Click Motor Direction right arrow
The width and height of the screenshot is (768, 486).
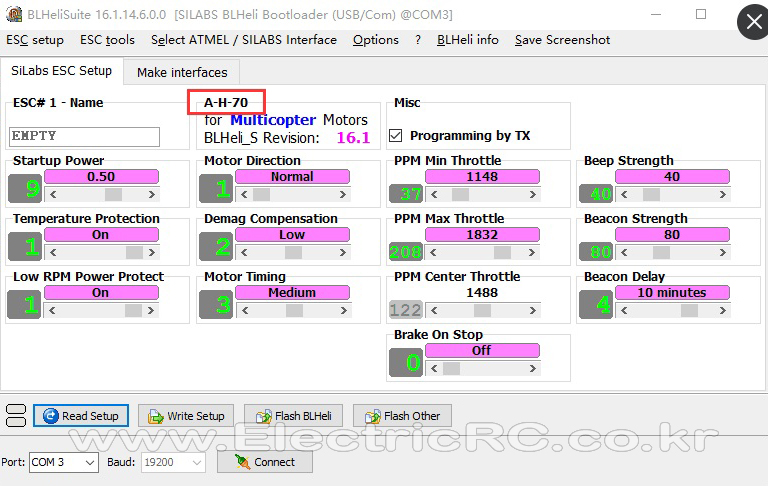tap(343, 194)
